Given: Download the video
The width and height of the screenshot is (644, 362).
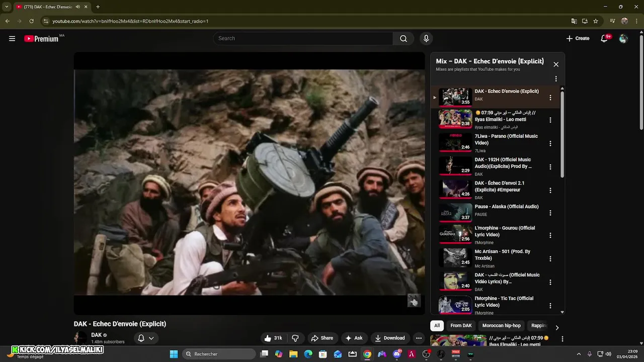Looking at the screenshot, I should click(389, 338).
